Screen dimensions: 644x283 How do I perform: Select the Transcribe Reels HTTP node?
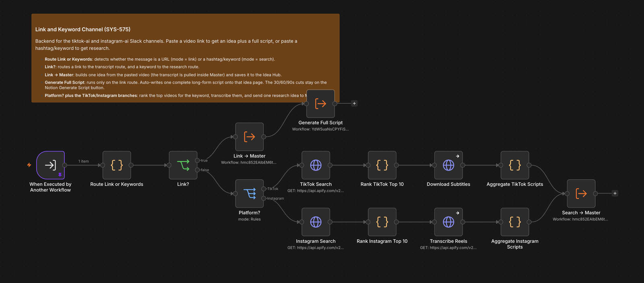click(x=449, y=222)
